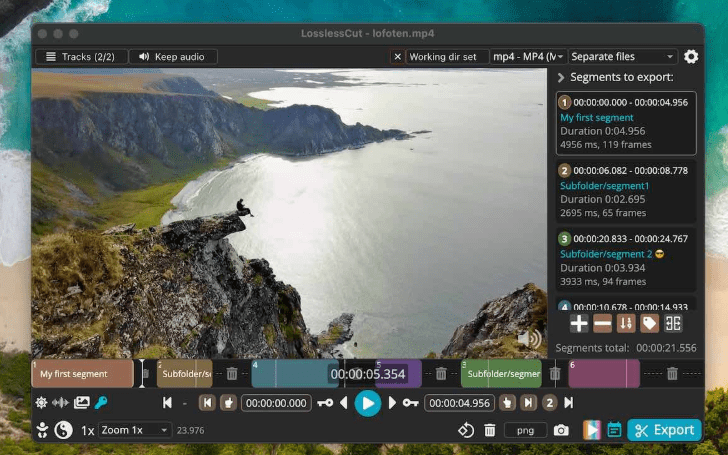Toggle the thumbnails display icon
Viewport: 728px width, 455px height.
(81, 403)
